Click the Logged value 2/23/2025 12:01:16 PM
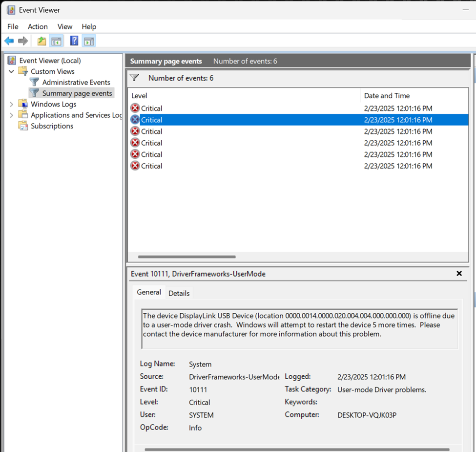476x452 pixels. 371,377
